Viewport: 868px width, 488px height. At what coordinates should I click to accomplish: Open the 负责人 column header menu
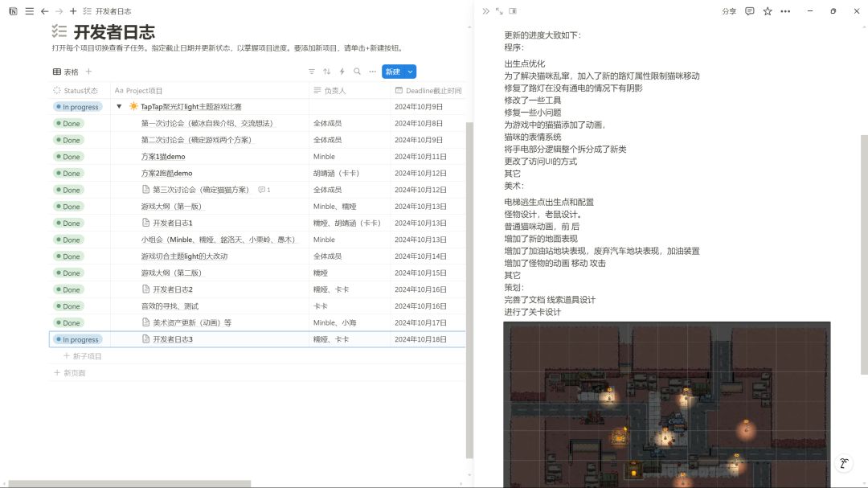point(350,90)
